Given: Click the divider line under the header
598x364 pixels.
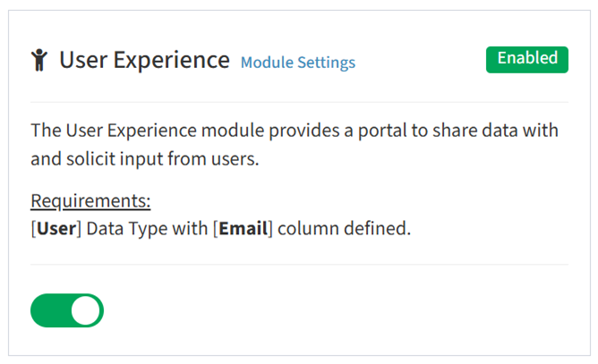Looking at the screenshot, I should (x=299, y=102).
